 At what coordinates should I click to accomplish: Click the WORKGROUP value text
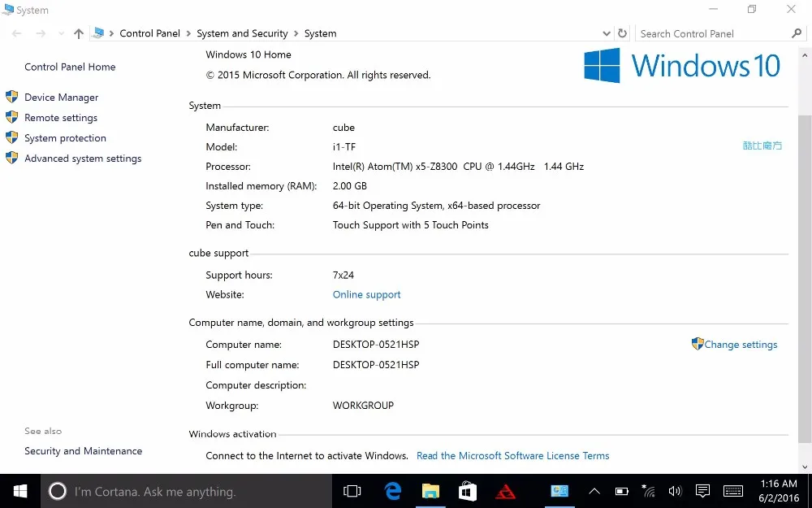(363, 406)
